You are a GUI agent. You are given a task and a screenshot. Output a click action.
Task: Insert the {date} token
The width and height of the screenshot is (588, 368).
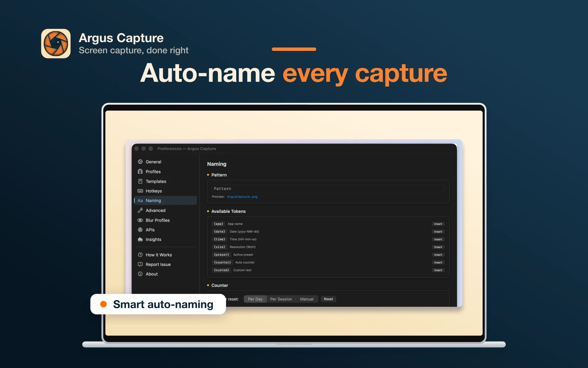coord(438,232)
